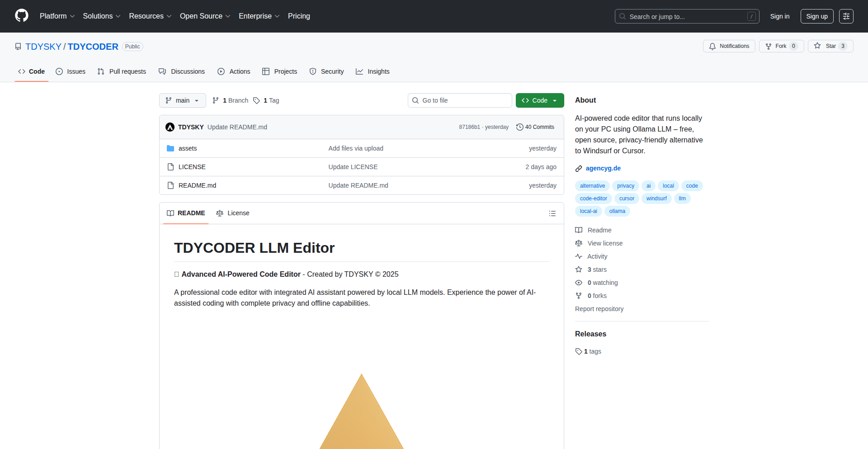The width and height of the screenshot is (868, 449).
Task: Open the Platform dropdown menu
Action: (57, 16)
